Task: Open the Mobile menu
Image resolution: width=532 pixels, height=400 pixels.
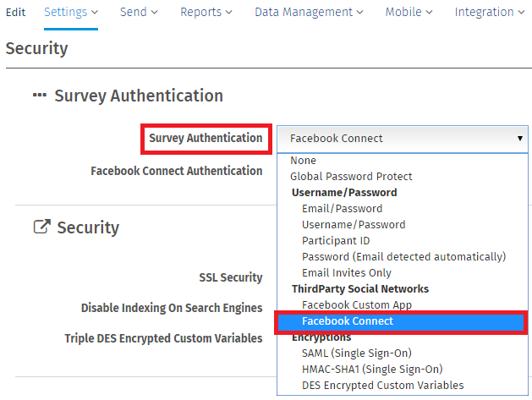Action: click(409, 12)
